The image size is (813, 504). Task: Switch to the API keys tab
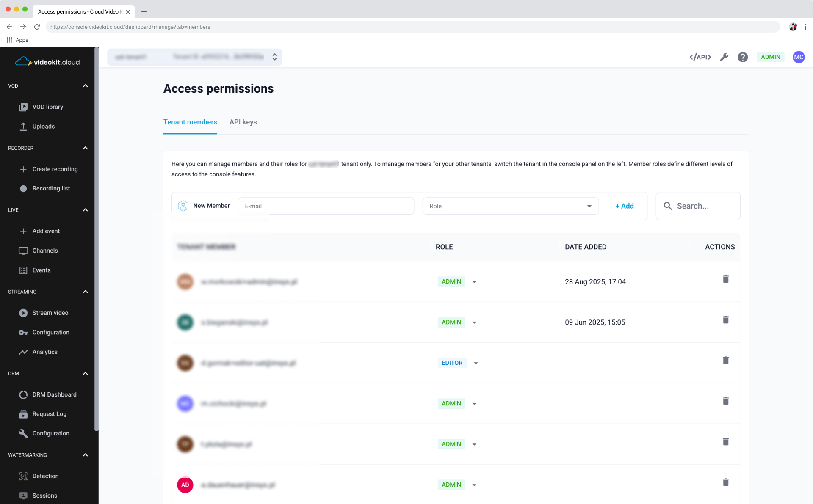pyautogui.click(x=243, y=122)
